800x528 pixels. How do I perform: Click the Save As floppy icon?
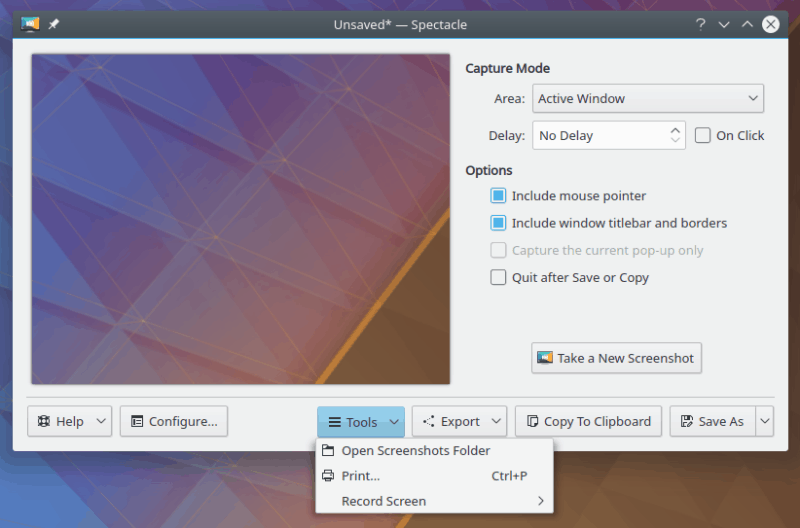tap(686, 422)
